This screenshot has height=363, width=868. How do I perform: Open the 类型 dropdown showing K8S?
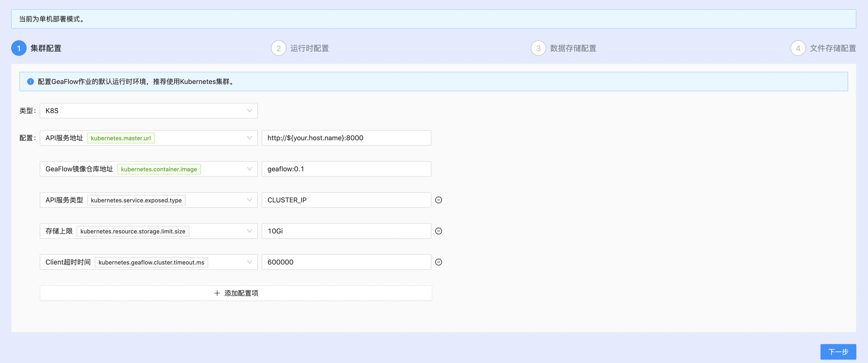click(x=148, y=110)
